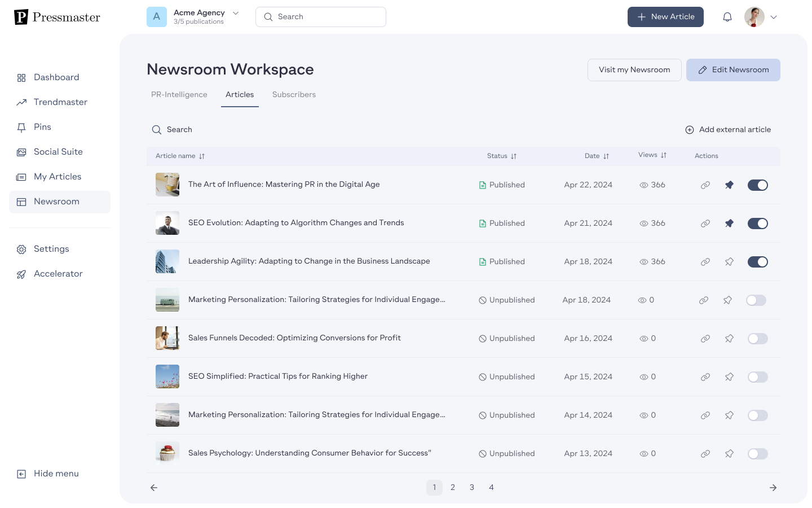Open the Subscribers tab

coord(294,95)
